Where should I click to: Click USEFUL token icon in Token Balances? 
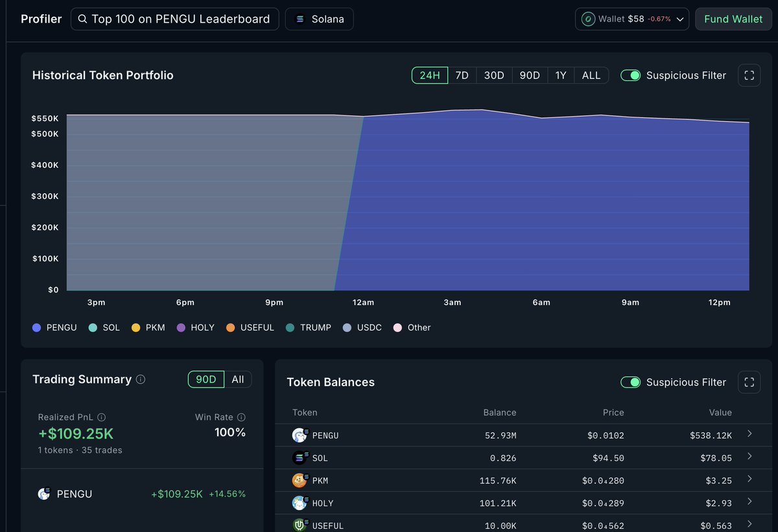pyautogui.click(x=299, y=525)
